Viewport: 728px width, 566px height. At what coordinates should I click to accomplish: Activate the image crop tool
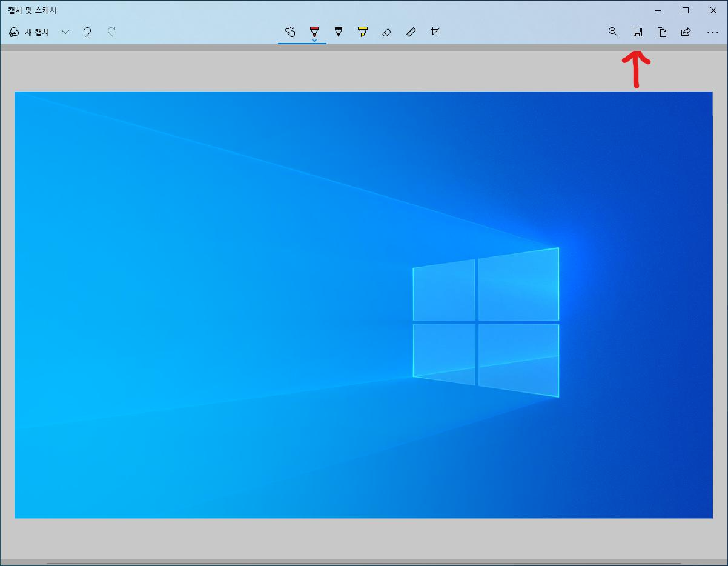tap(435, 32)
